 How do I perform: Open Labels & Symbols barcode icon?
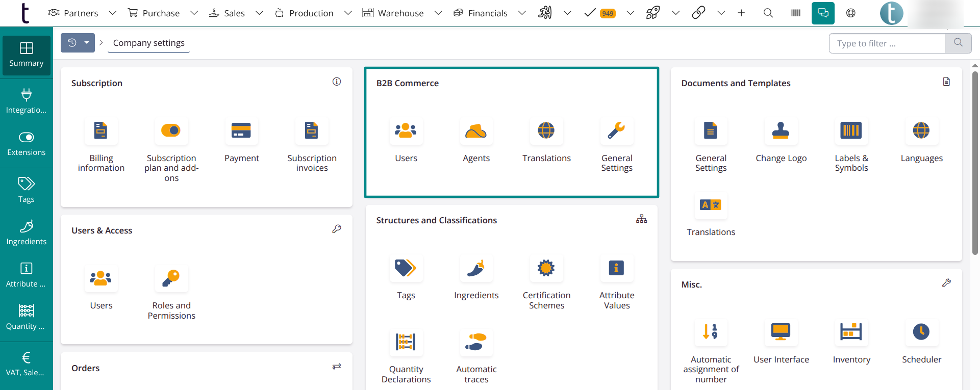(851, 131)
